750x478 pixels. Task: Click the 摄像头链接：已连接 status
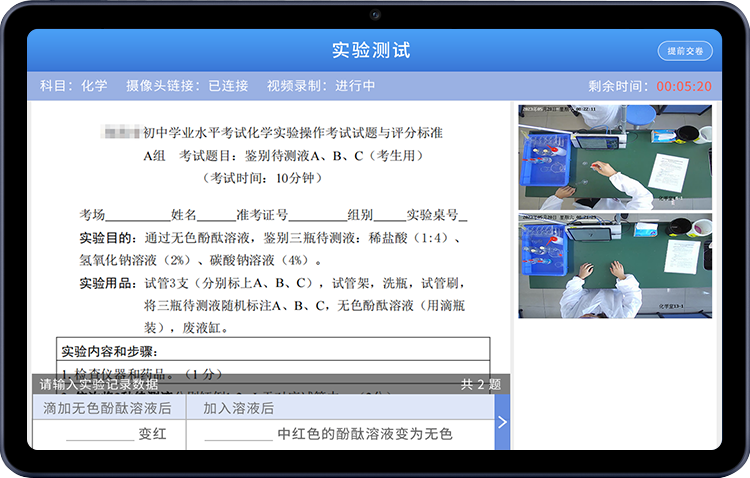187,86
